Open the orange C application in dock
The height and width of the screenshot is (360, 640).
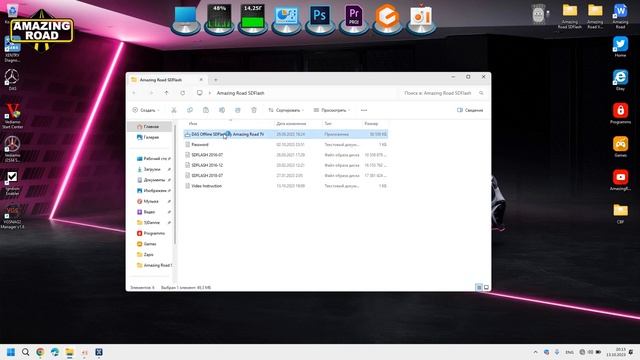387,18
